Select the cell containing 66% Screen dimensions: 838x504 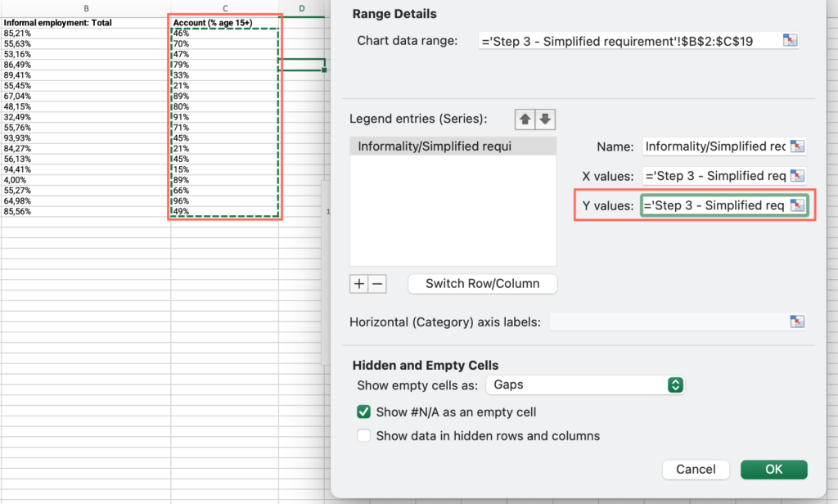click(225, 191)
